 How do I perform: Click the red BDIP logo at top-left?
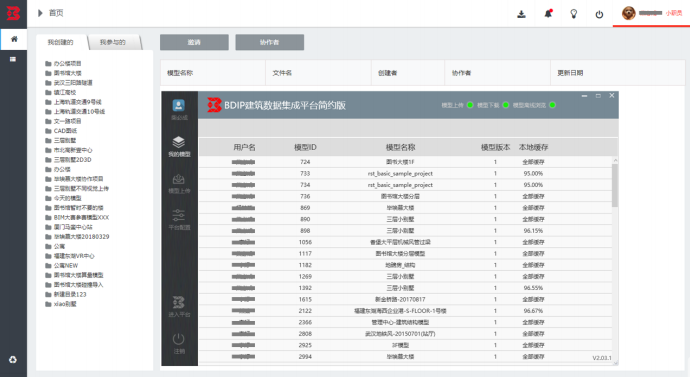click(13, 13)
